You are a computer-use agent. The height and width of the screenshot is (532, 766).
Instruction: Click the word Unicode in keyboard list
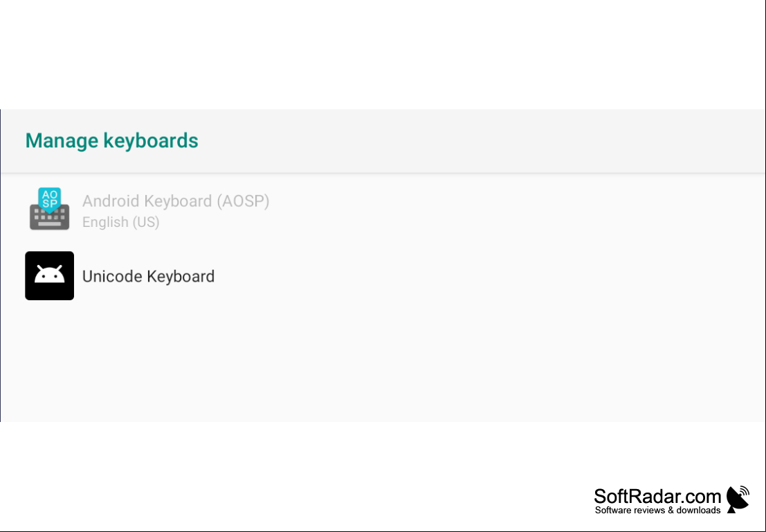[x=112, y=277]
